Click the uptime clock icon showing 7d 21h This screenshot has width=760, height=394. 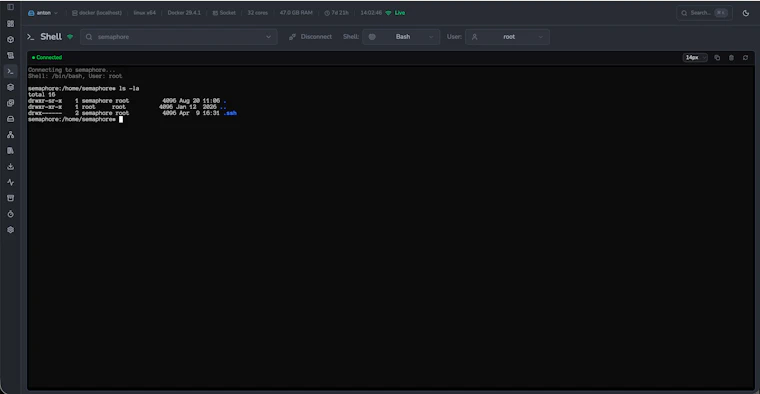tap(327, 13)
